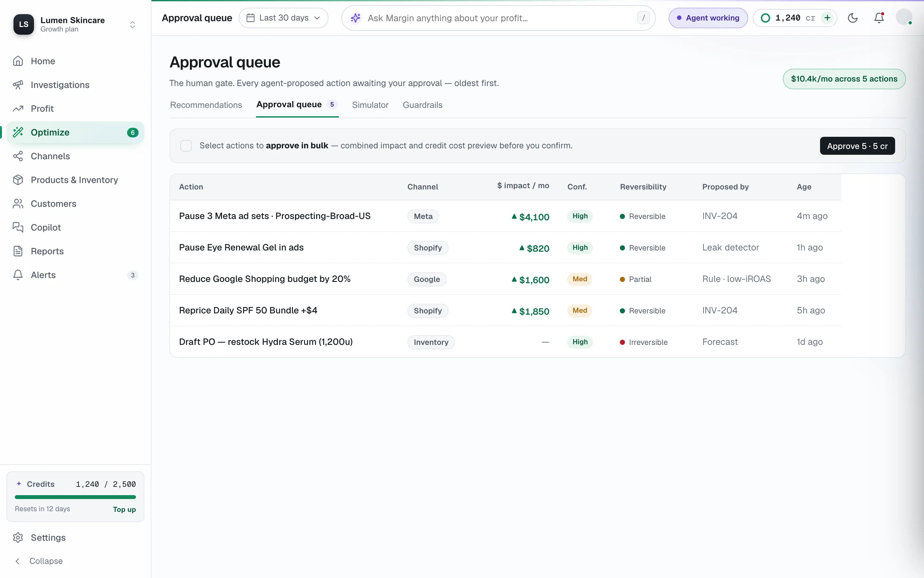The image size is (924, 578).
Task: Expand the Lumen Skincare workspace switcher
Action: tap(133, 24)
